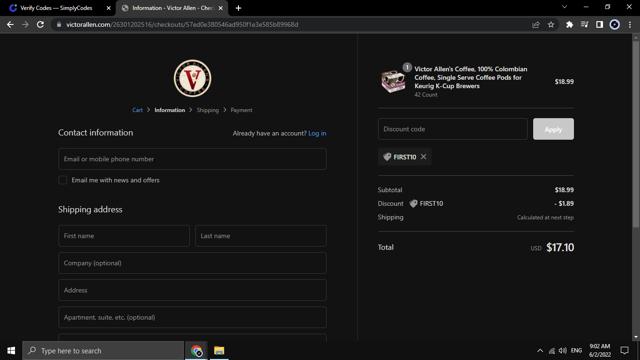Open Chrome from the taskbar

tap(197, 351)
